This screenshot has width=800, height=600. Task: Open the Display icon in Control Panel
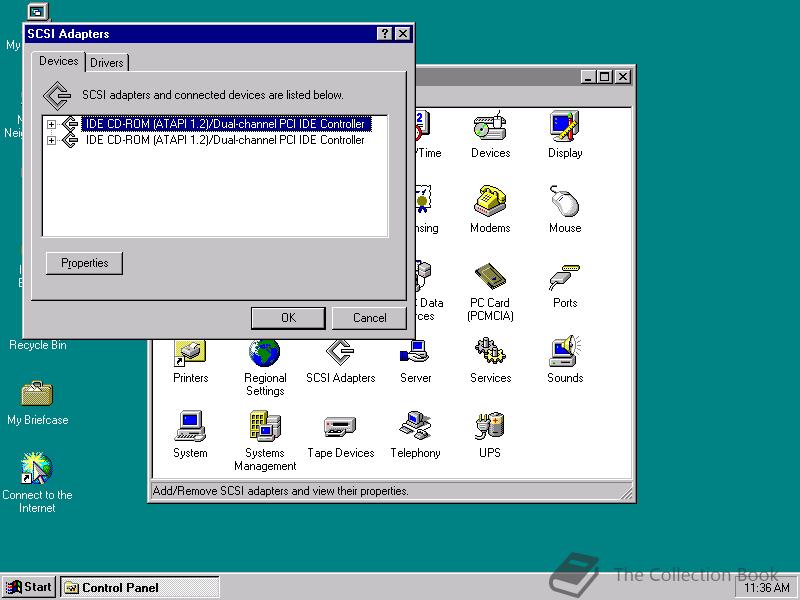coord(565,135)
